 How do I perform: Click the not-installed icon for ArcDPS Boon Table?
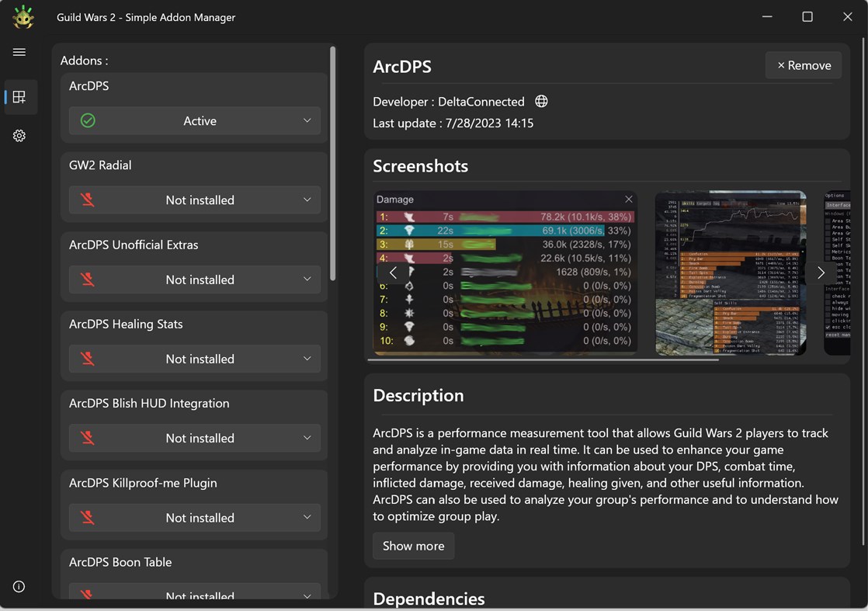tap(87, 595)
